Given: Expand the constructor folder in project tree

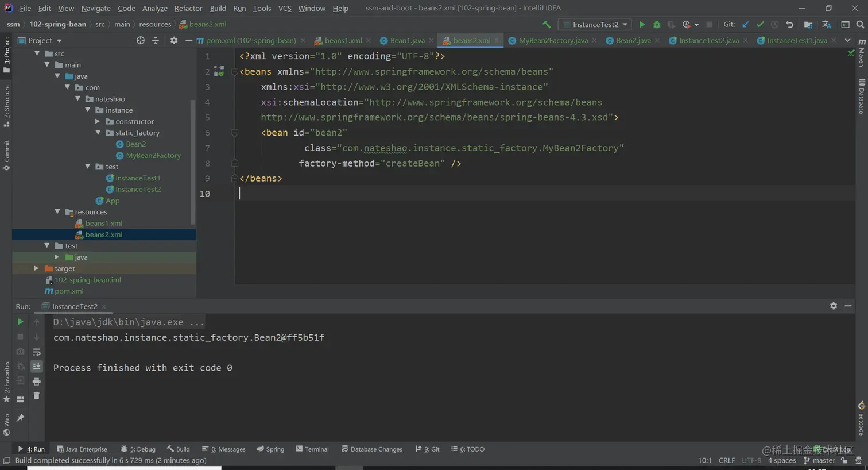Looking at the screenshot, I should (x=98, y=121).
